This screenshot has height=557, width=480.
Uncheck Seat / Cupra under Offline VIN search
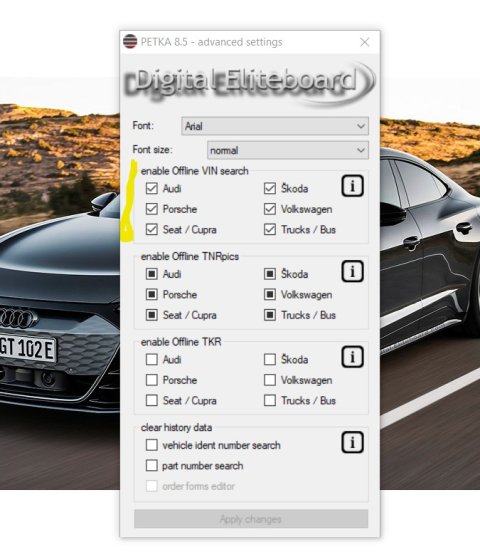pos(152,229)
